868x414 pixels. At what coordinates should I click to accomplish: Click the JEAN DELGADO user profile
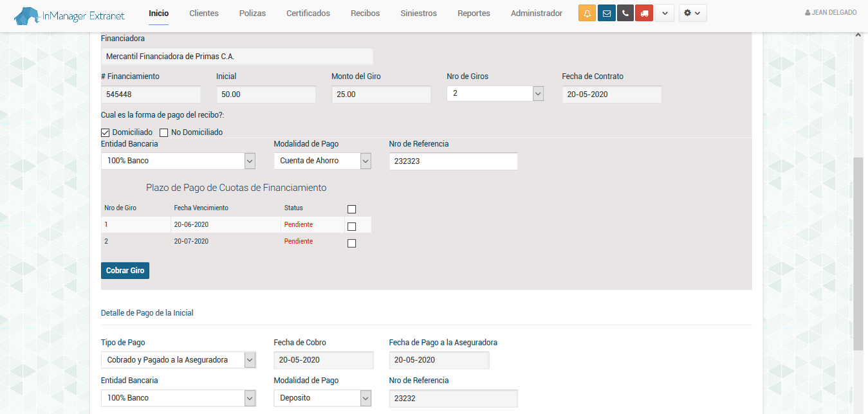point(831,13)
